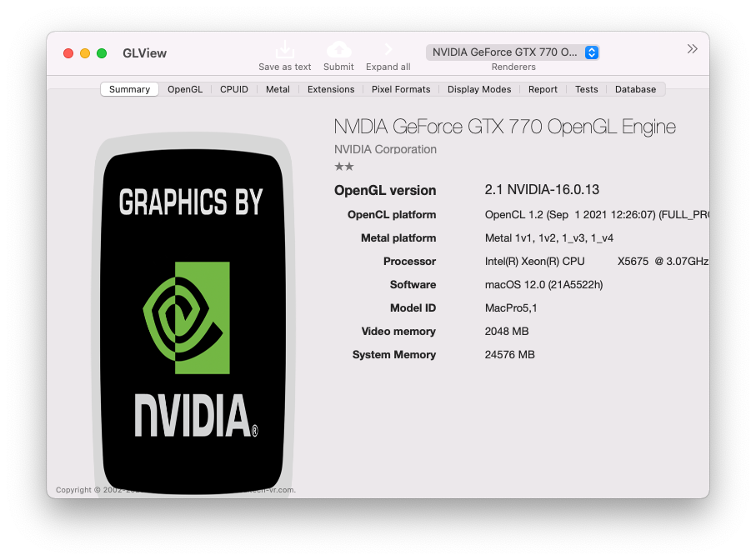This screenshot has height=560, width=756.
Task: Open the Extensions tab
Action: (331, 89)
